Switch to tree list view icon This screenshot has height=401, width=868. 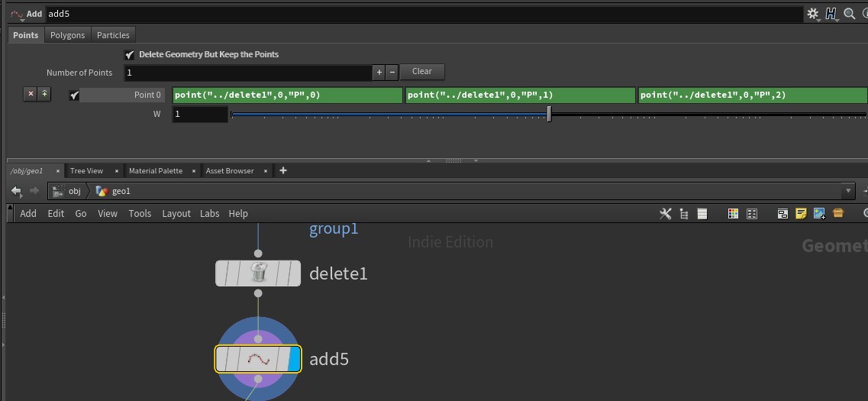683,214
